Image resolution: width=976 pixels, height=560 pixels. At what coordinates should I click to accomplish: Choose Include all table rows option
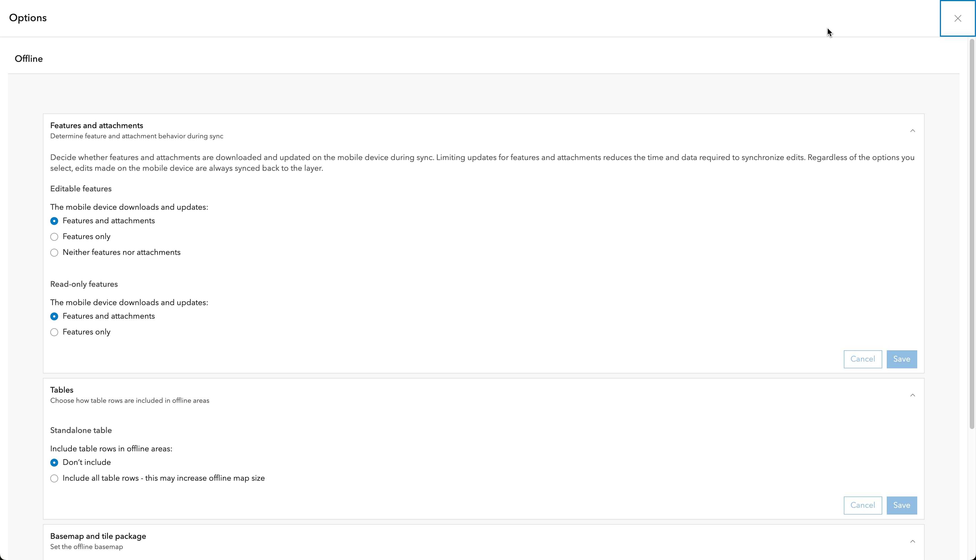54,478
